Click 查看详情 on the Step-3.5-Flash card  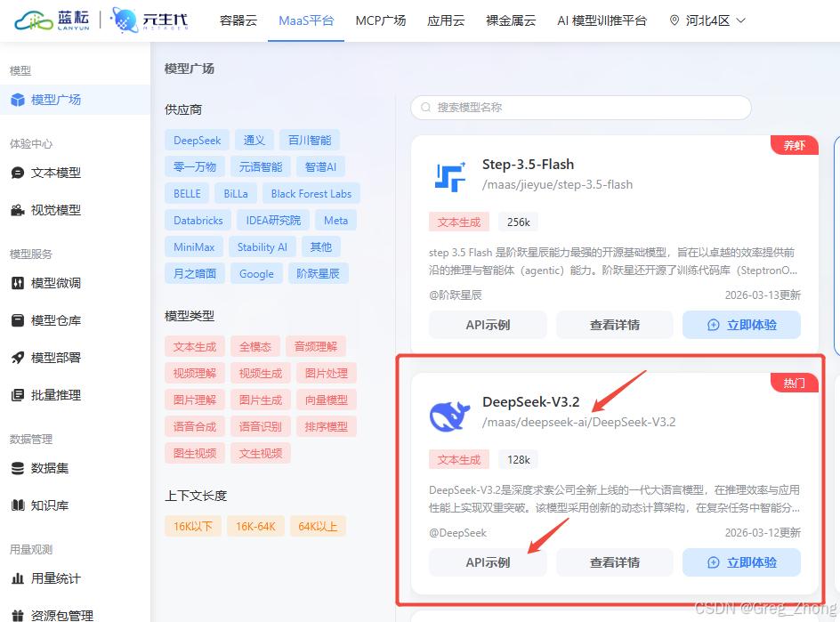coord(615,325)
